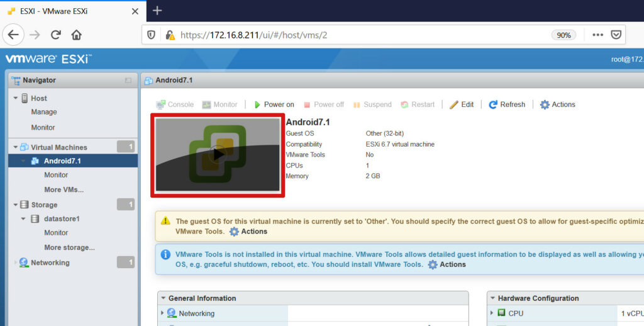Close the ESXI - VMware ESXi tab

[x=135, y=11]
